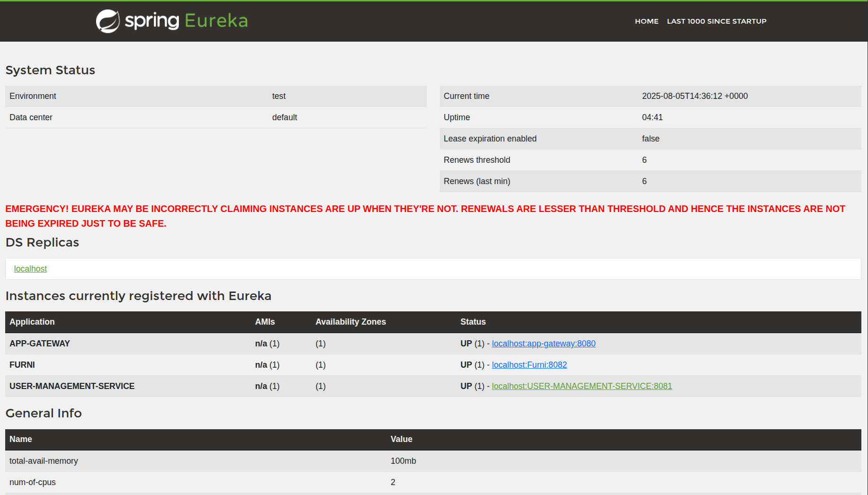
Task: Click the Lease expiration enabled row
Action: point(490,139)
